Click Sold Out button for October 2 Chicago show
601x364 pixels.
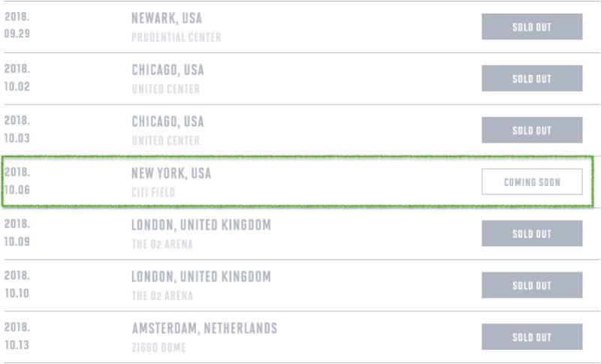(532, 79)
